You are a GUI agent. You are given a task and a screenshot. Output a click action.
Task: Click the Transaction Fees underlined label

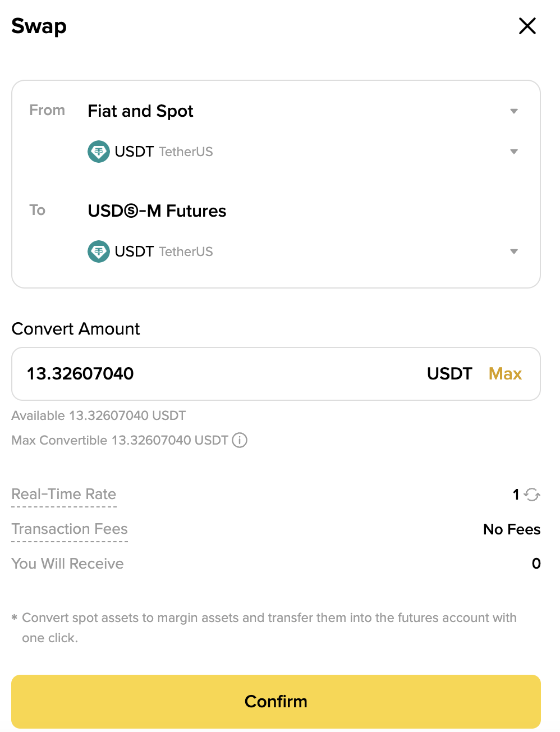click(x=70, y=529)
